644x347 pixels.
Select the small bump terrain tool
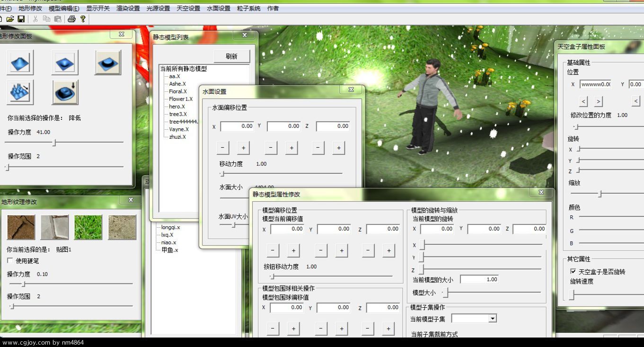[x=64, y=62]
